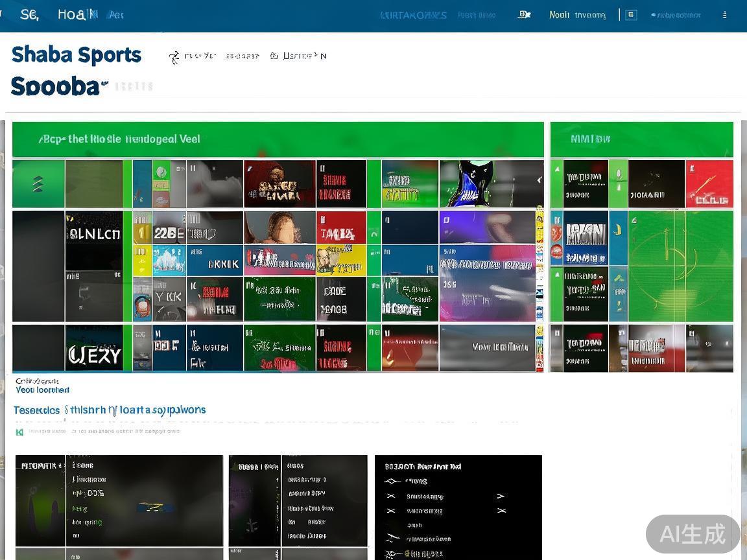Viewport: 747px width, 560px height.
Task: Open the large green radar field tile
Action: [x=681, y=266]
